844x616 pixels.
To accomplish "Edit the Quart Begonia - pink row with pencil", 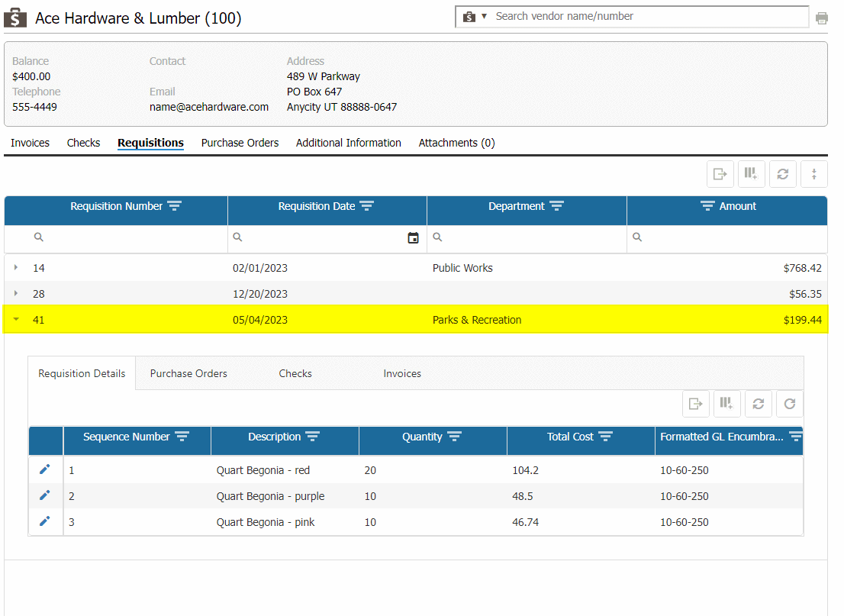I will tap(45, 521).
